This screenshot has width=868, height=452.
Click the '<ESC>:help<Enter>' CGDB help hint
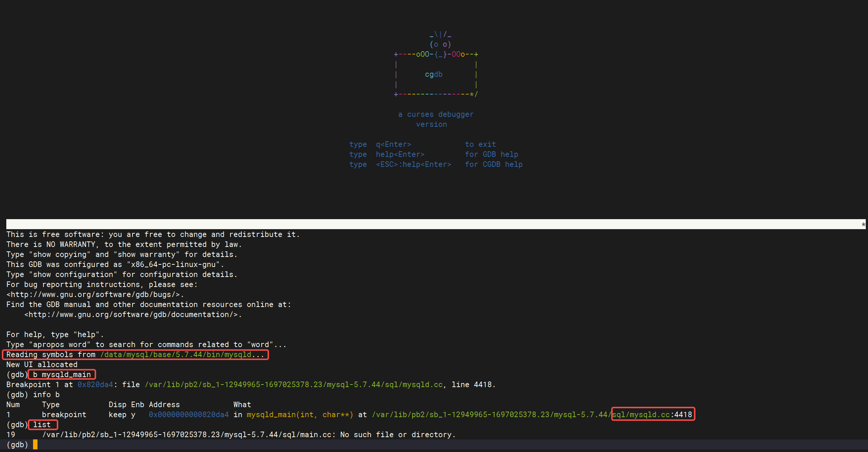(x=413, y=164)
